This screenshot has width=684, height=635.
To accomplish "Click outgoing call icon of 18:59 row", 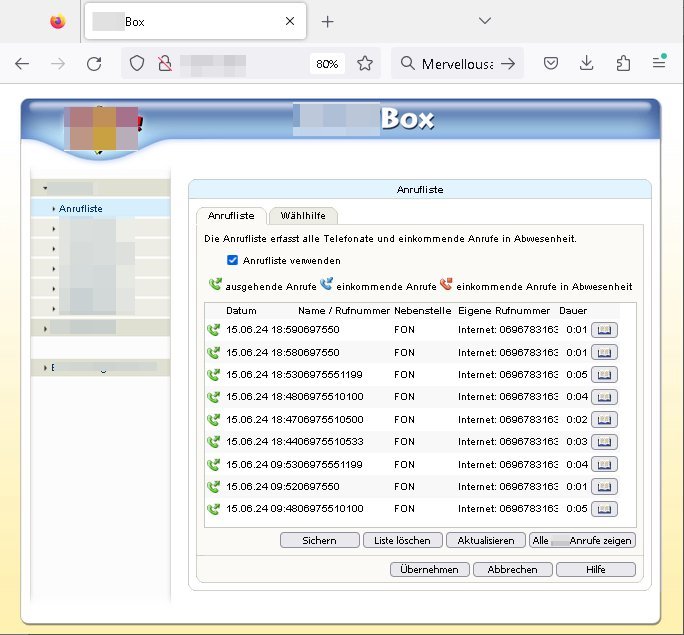I will pos(214,330).
